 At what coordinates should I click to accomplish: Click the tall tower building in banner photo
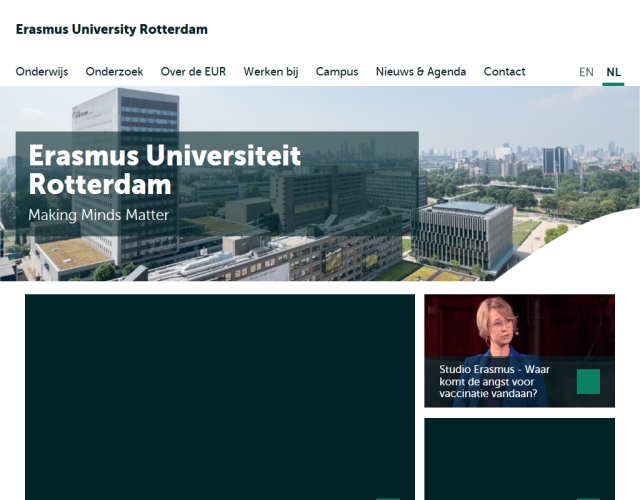(125, 176)
